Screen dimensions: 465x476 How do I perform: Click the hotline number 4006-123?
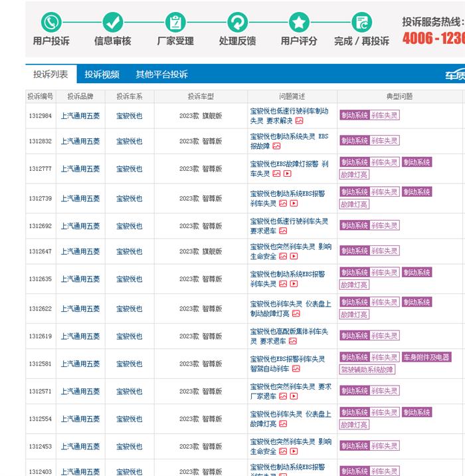coord(434,39)
